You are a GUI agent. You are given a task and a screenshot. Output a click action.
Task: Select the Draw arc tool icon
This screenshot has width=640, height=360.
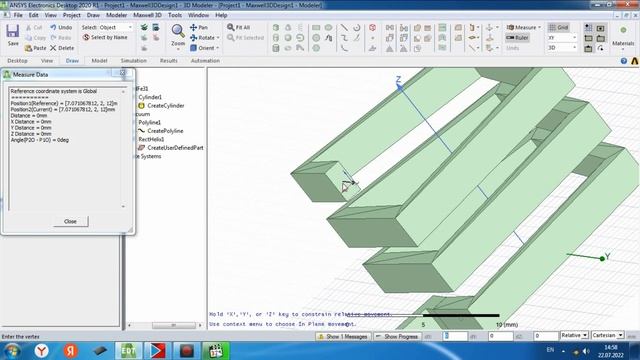pyautogui.click(x=356, y=28)
